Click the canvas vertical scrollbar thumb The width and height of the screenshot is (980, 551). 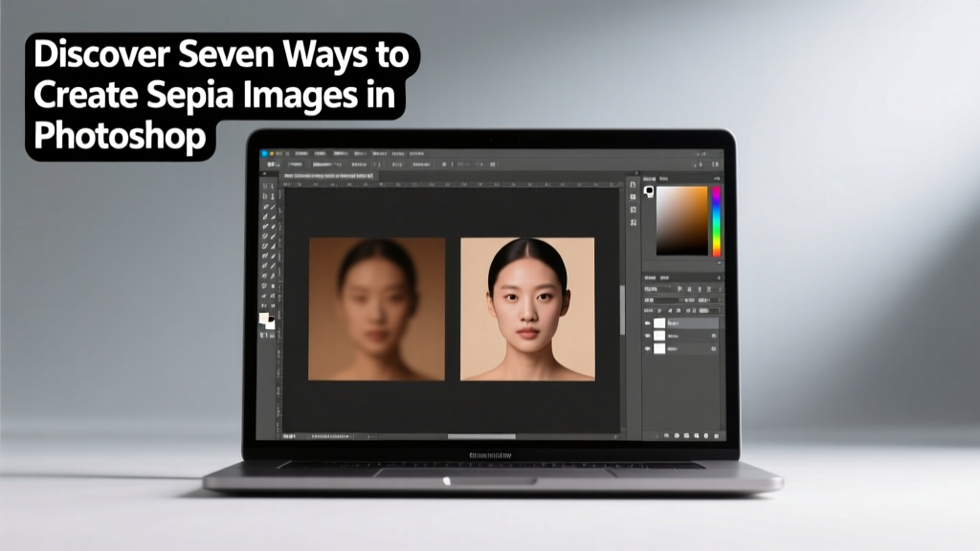click(622, 310)
